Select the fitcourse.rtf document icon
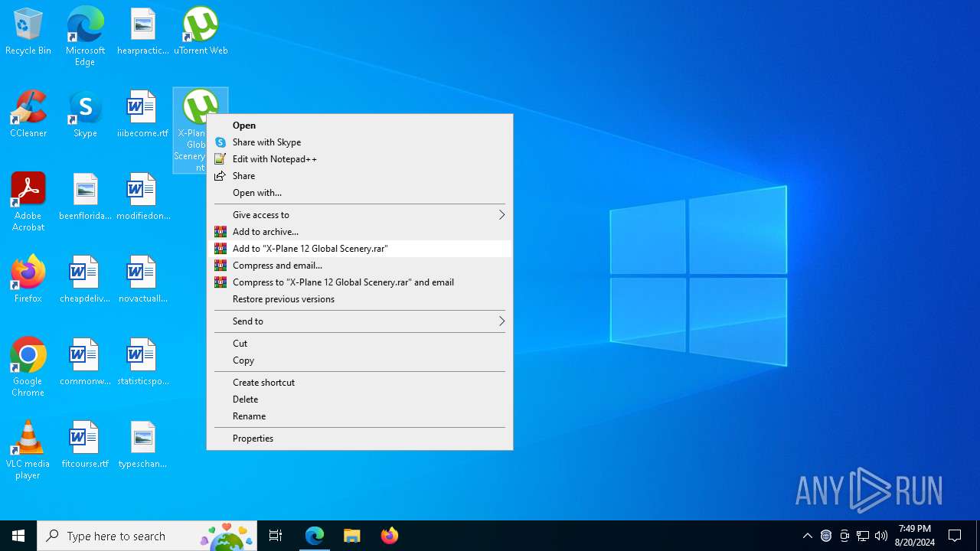The width and height of the screenshot is (980, 551). click(x=85, y=445)
